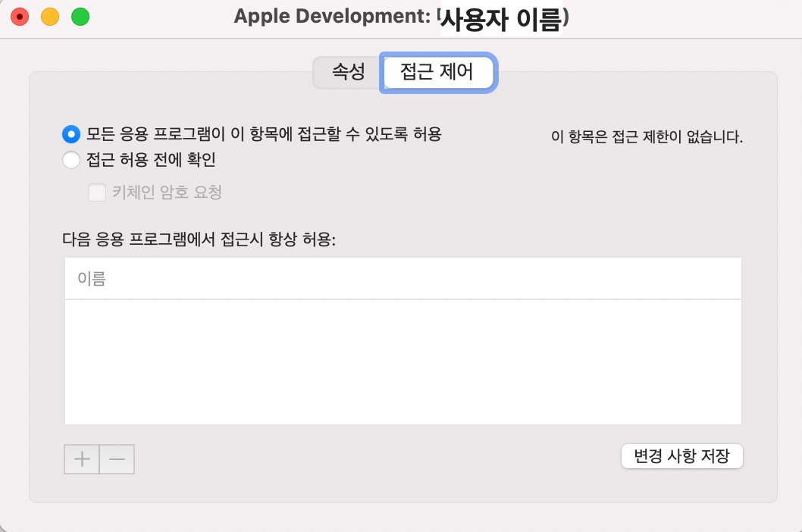The height and width of the screenshot is (532, 802).
Task: Click the 다음 응용 프로그램에서 접근시 항상 허용 label
Action: (x=199, y=239)
